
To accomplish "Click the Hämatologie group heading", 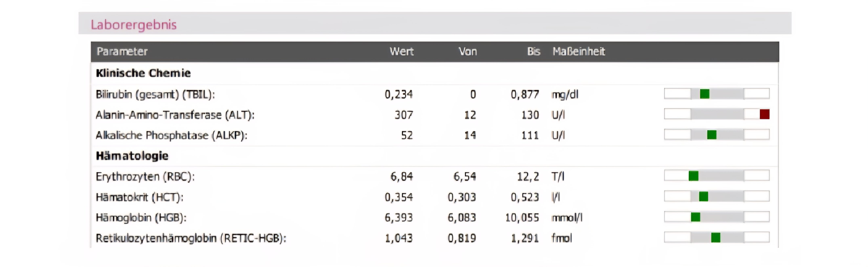I will 132,156.
